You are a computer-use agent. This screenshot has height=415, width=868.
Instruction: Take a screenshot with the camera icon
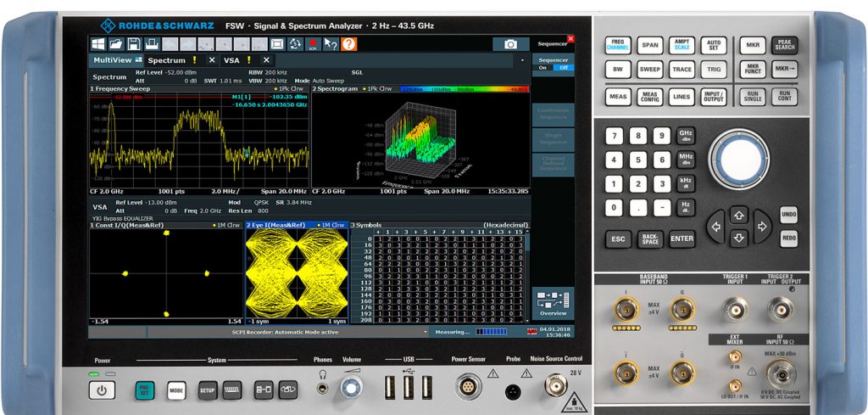[510, 44]
